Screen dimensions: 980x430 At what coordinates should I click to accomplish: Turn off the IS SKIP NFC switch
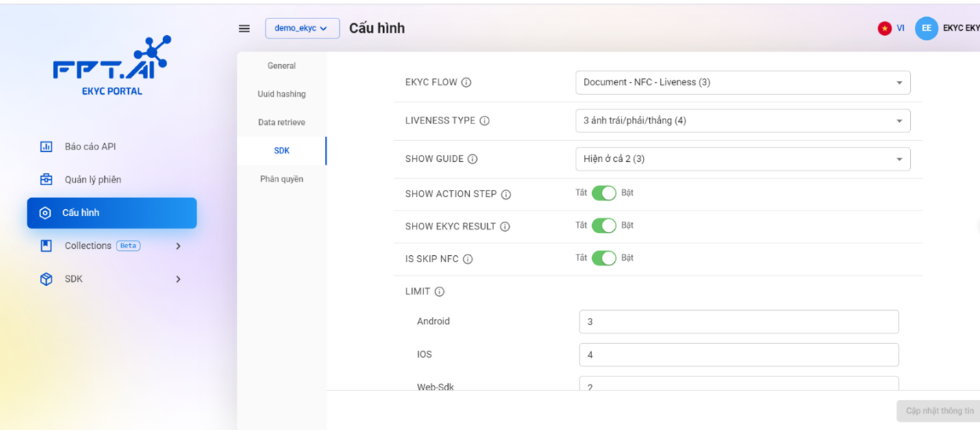point(604,258)
